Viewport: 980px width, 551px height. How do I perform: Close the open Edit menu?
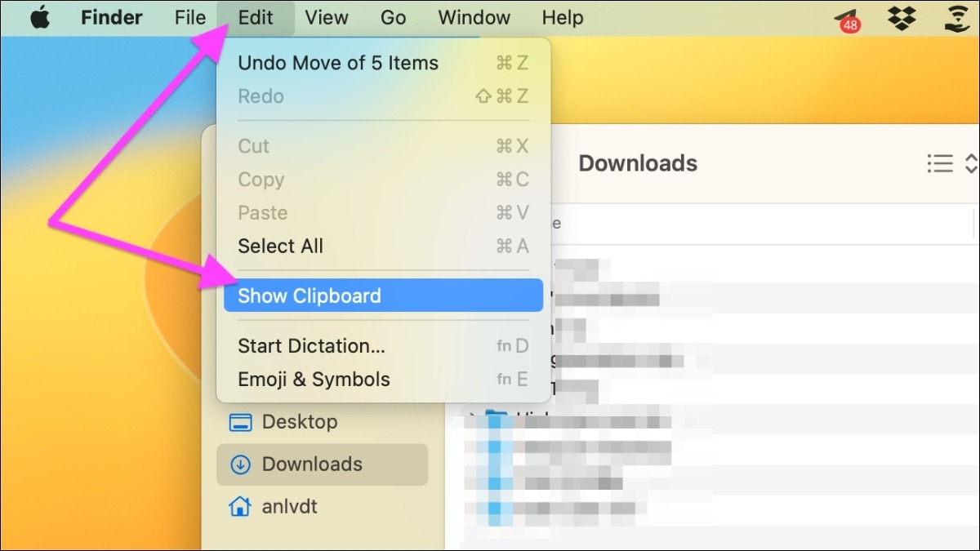pyautogui.click(x=256, y=17)
